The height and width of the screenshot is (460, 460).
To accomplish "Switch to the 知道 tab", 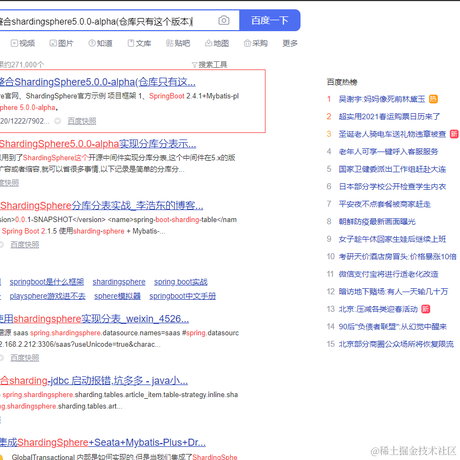I will [100, 43].
